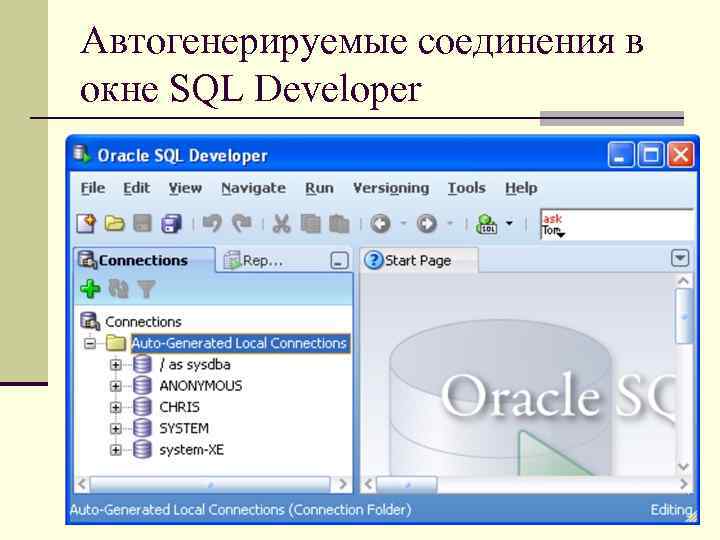Image resolution: width=720 pixels, height=540 pixels.
Task: Click the Start Page help question icon
Action: 374,260
